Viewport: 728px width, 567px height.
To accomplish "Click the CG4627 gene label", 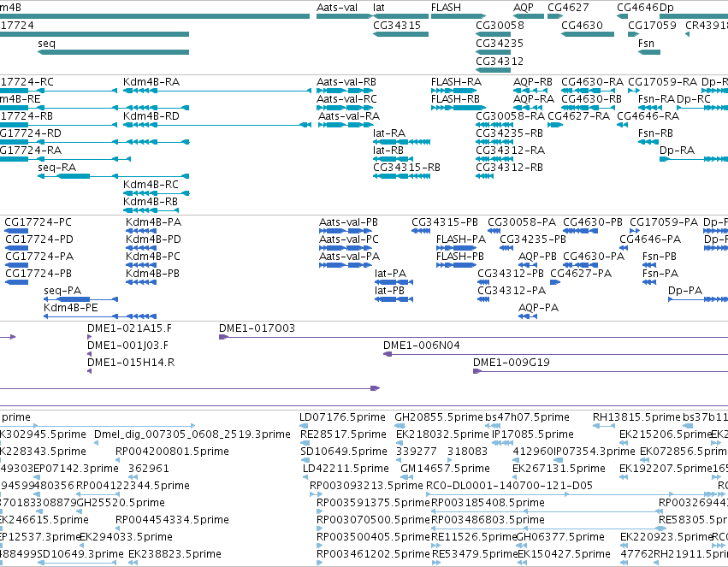I will [x=568, y=8].
